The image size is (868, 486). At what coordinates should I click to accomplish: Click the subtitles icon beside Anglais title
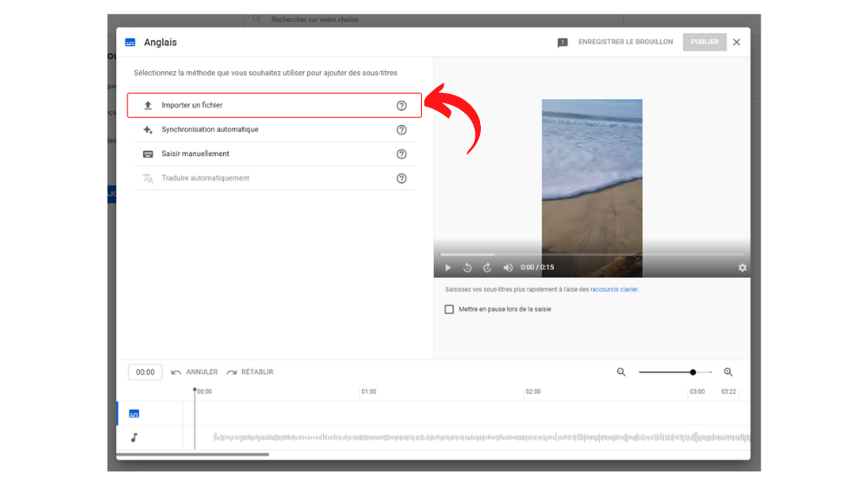click(x=130, y=43)
